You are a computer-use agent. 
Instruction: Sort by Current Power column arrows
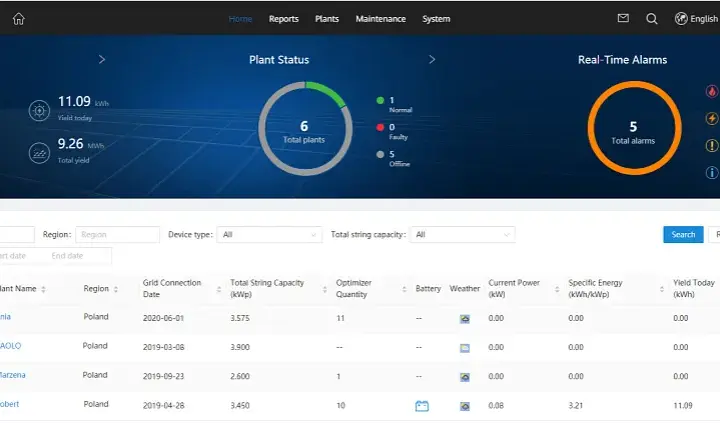[557, 289]
